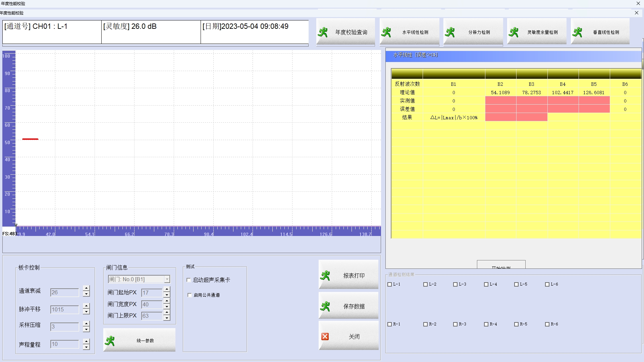Check the L-6 channel checkbox
This screenshot has height=362, width=644.
point(547,284)
